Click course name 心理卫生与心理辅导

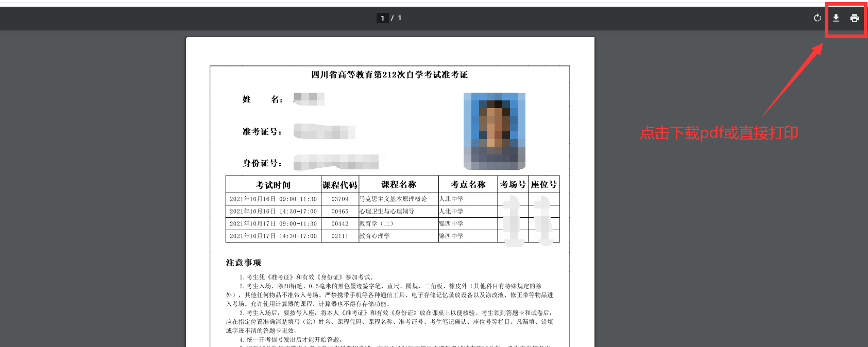point(387,211)
